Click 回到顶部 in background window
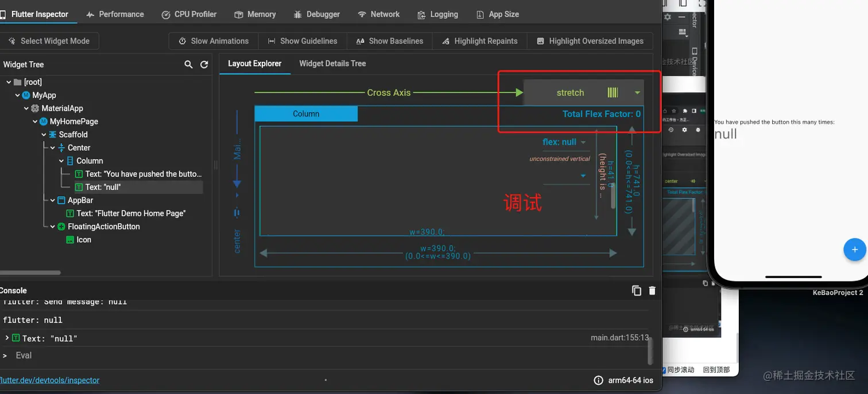Image resolution: width=868 pixels, height=394 pixels. click(716, 370)
